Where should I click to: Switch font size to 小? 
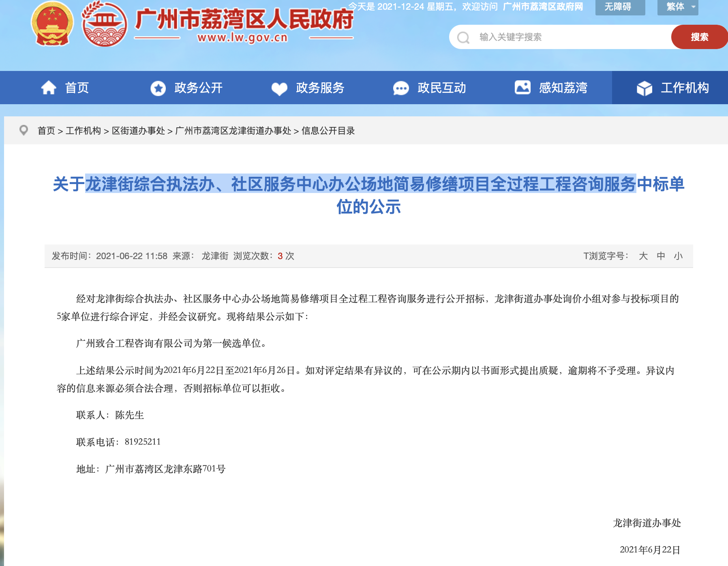click(x=678, y=256)
